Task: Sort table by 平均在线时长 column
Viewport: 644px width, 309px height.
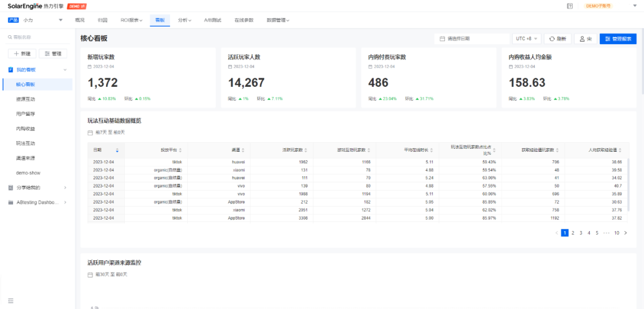Action: point(432,151)
